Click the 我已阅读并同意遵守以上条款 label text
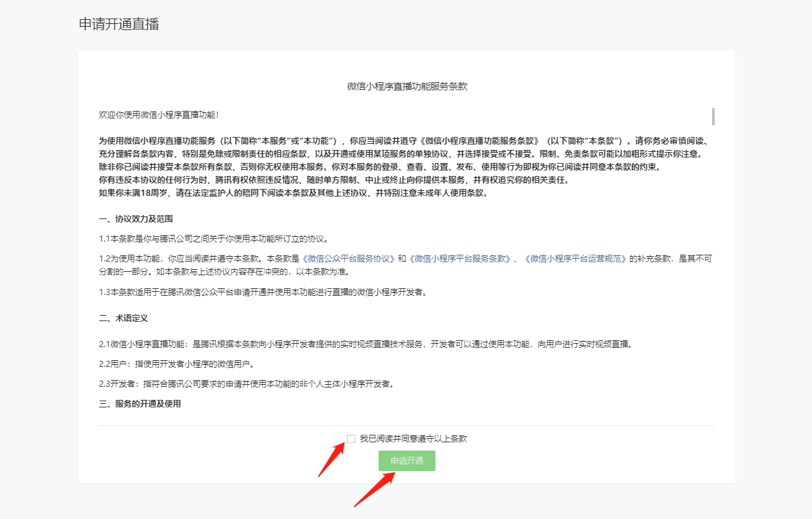 point(414,439)
